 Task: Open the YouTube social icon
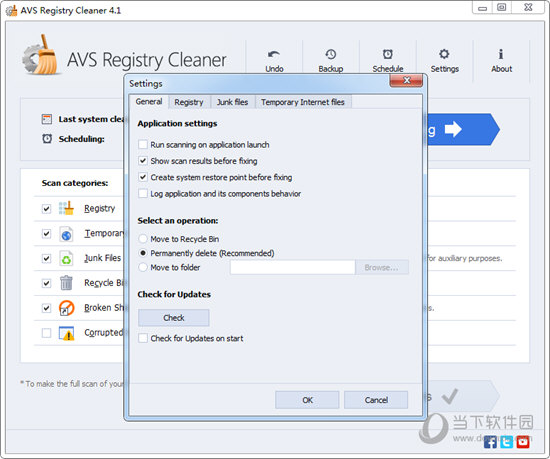tap(523, 442)
